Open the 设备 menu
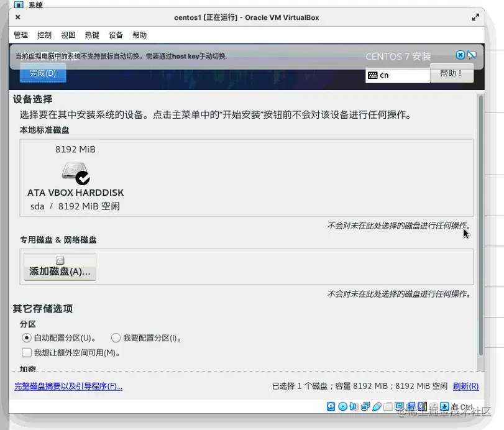Screen dimensions: 504x430 (116, 35)
